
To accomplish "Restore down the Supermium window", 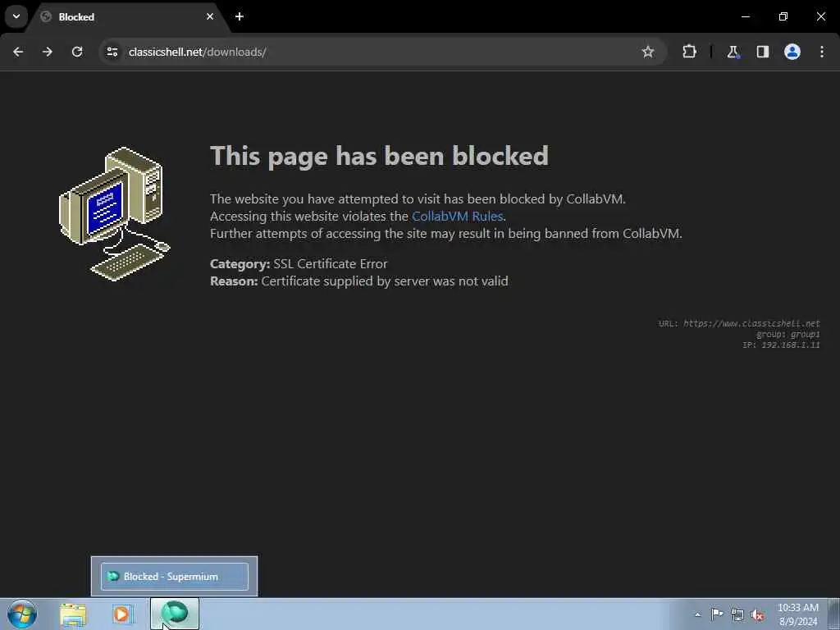I will point(783,16).
